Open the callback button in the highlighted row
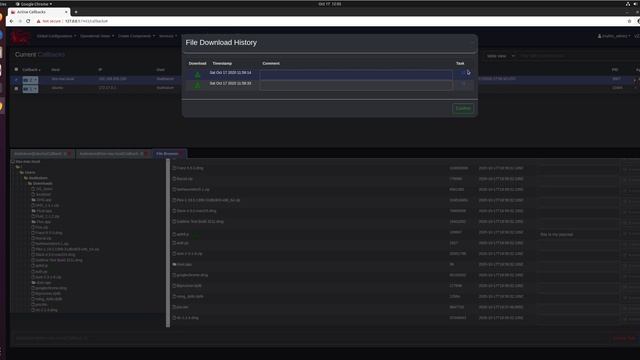The height and width of the screenshot is (360, 640). (30, 80)
